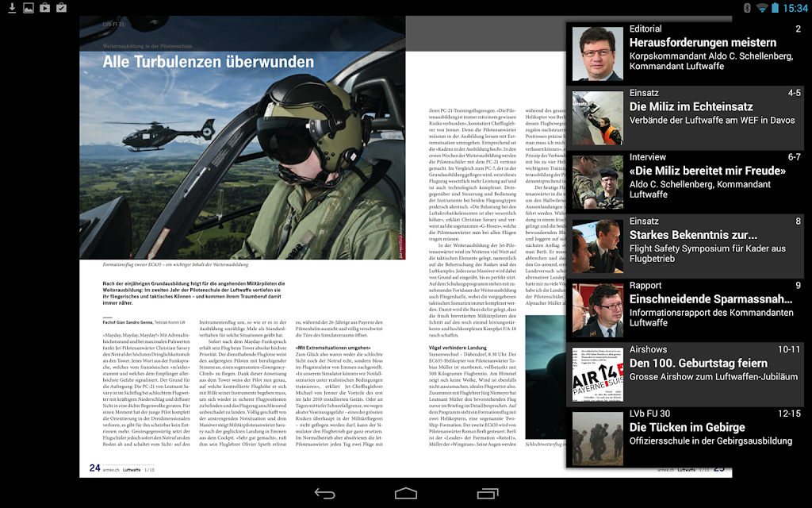The image size is (812, 508).
Task: Open the Gebirge soldiers thumbnail
Action: coord(598,439)
